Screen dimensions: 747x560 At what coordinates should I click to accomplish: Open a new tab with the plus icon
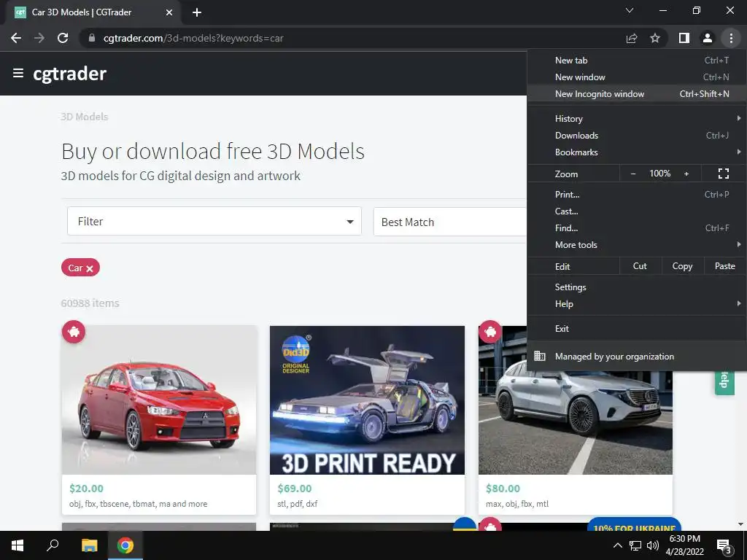[197, 12]
